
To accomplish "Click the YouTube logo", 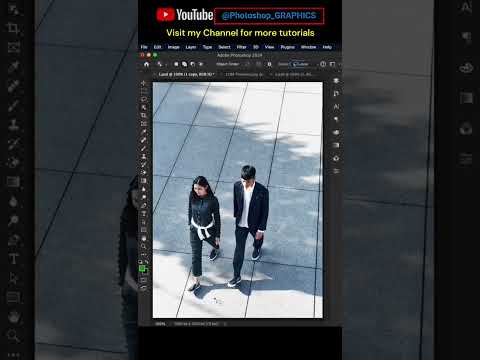I will [x=184, y=15].
